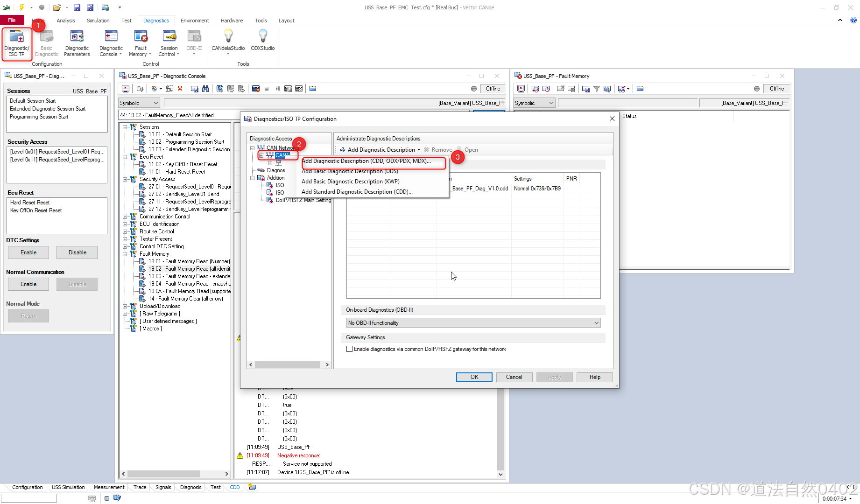Collapse the Sessions tree node

click(x=125, y=127)
